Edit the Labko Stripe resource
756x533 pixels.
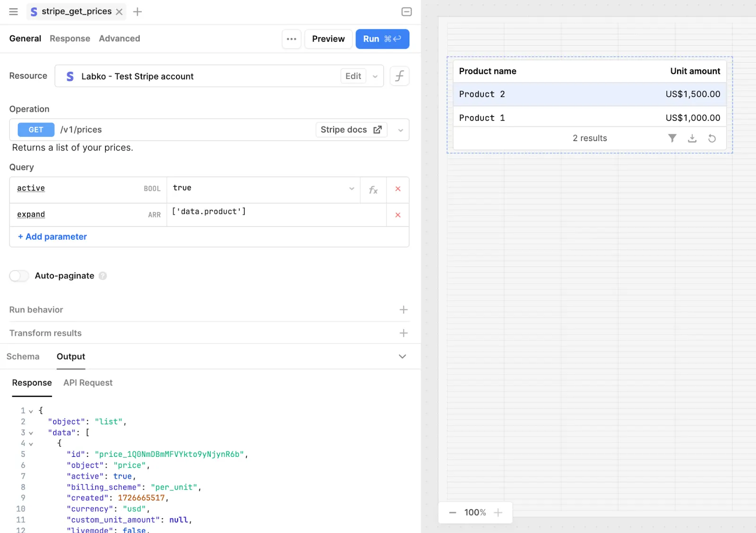point(353,76)
